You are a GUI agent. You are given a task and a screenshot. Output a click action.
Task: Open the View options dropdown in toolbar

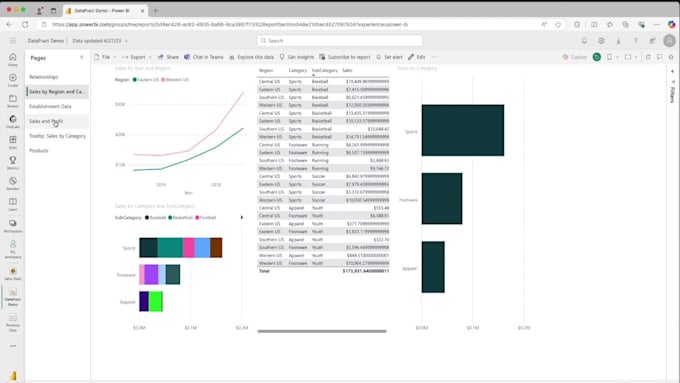631,57
